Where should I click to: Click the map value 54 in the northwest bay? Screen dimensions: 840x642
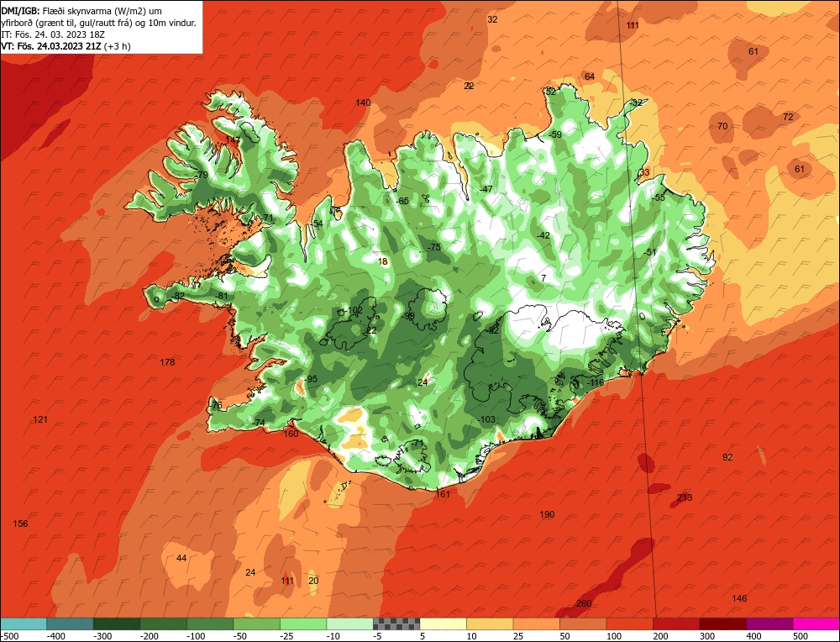(x=318, y=224)
